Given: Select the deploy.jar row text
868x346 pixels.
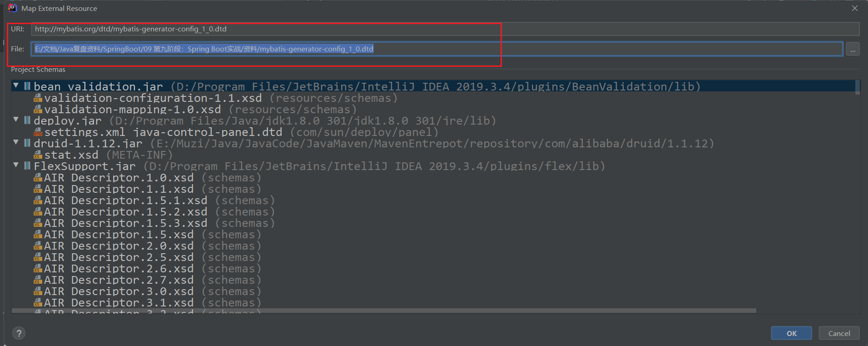Looking at the screenshot, I should point(265,120).
